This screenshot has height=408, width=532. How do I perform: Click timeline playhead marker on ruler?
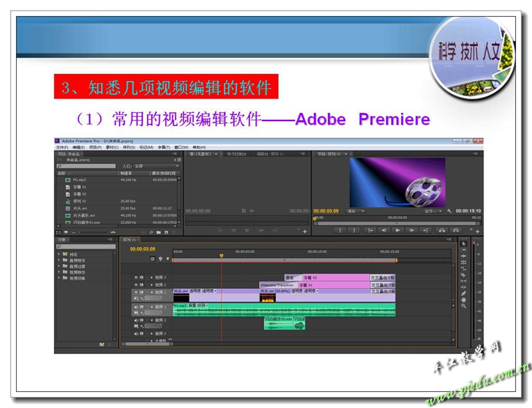pyautogui.click(x=221, y=256)
